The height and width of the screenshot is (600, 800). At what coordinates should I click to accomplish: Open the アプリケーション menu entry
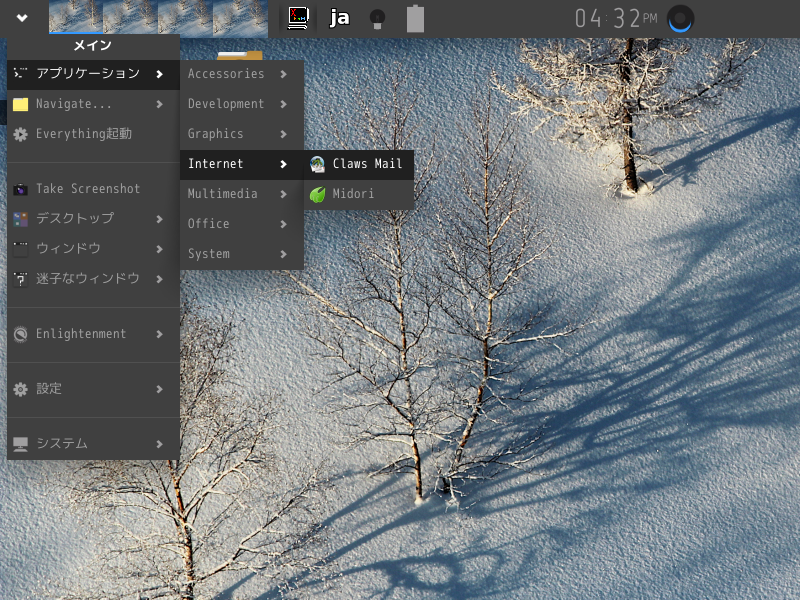click(x=93, y=74)
